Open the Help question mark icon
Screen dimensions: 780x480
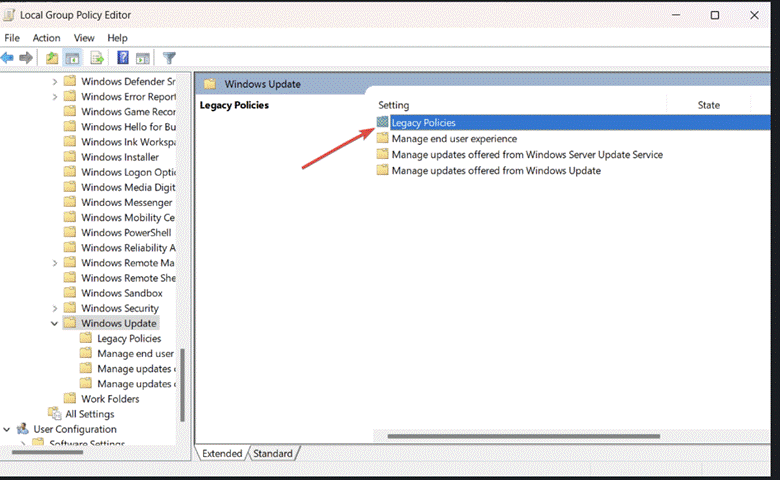click(122, 58)
